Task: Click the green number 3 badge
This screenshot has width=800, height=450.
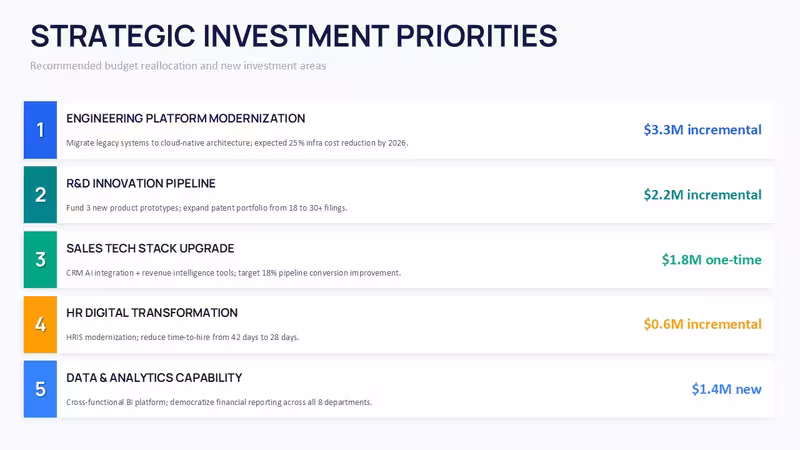Action: (40, 259)
